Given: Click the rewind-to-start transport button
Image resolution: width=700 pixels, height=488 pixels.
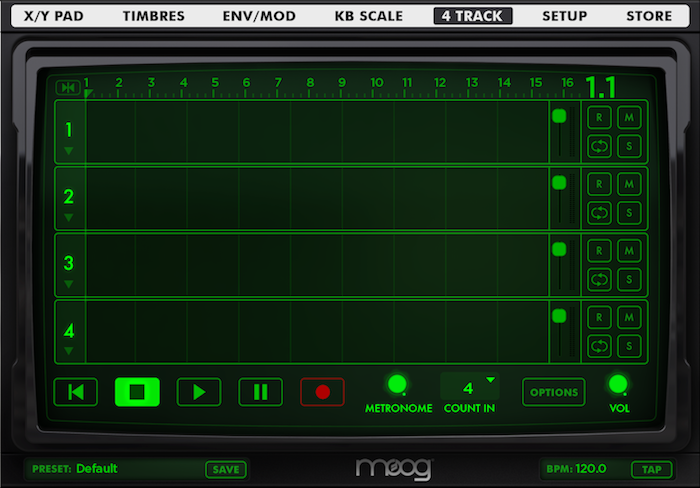Looking at the screenshot, I should click(x=75, y=392).
